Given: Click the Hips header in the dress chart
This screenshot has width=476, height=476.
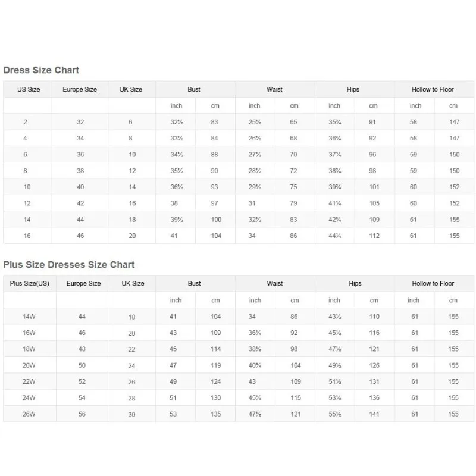Looking at the screenshot, I should tap(353, 89).
